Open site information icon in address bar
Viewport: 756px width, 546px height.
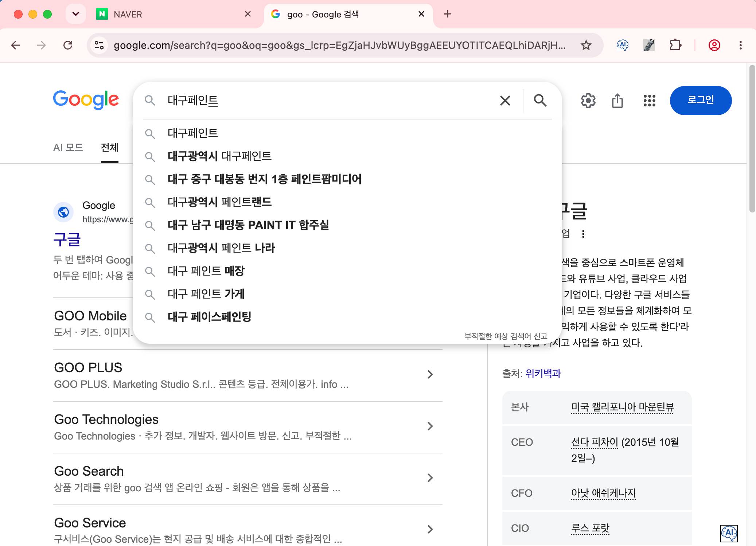tap(99, 45)
